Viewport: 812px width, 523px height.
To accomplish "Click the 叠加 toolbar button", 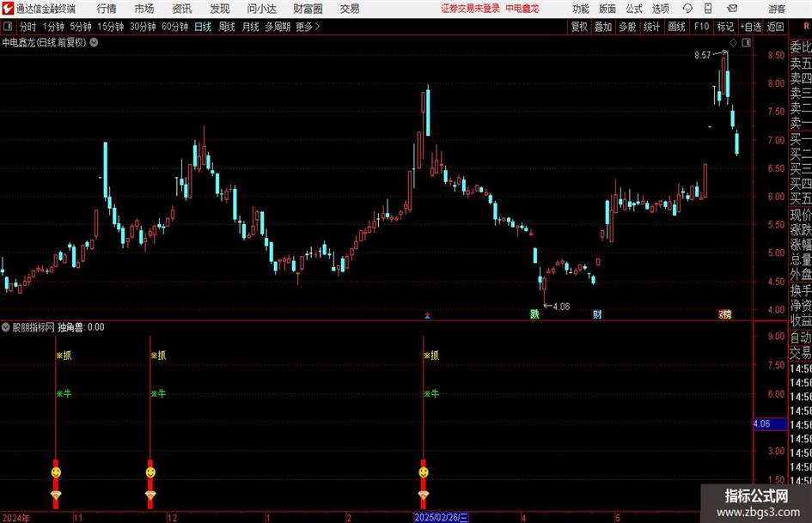I will (603, 27).
